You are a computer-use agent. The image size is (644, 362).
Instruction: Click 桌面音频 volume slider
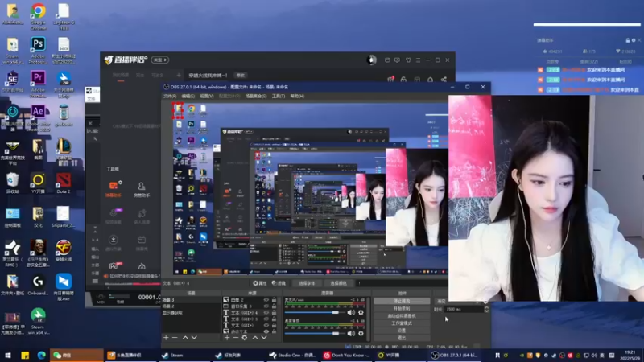click(315, 333)
